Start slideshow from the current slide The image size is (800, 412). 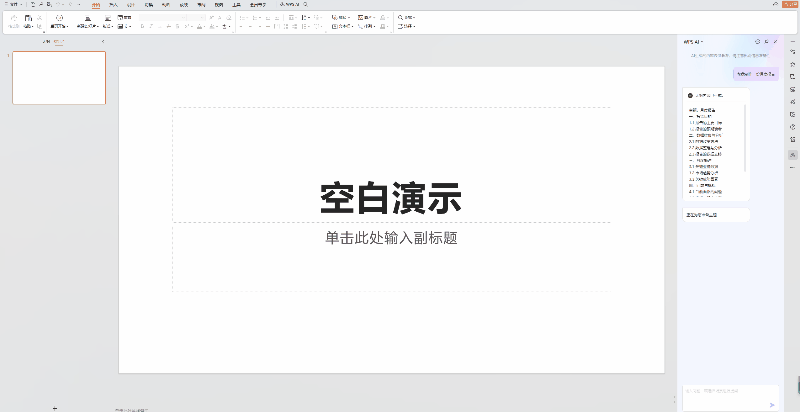pyautogui.click(x=58, y=20)
